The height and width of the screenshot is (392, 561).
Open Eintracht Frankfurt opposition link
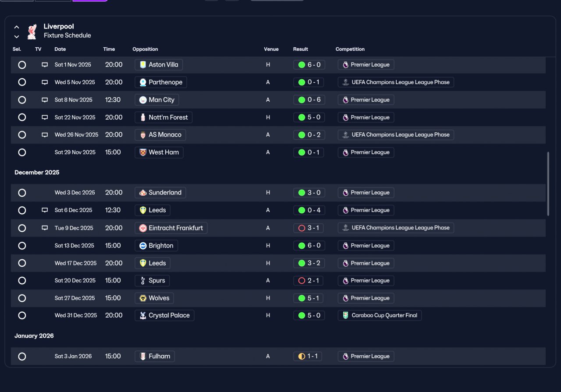[x=171, y=228]
